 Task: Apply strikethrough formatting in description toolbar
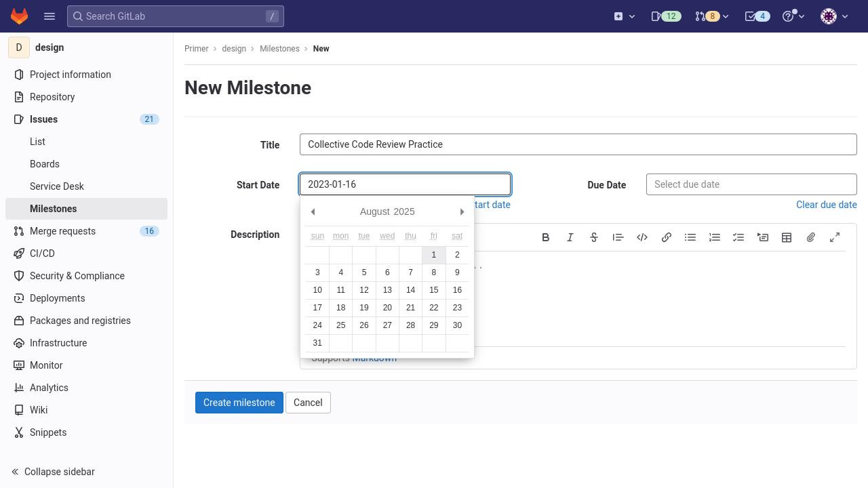594,237
